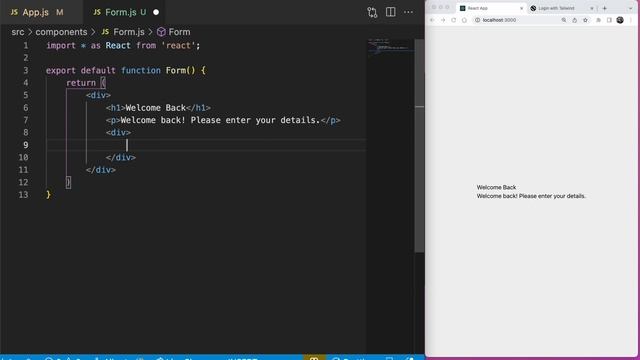This screenshot has width=640, height=360.
Task: Open the browser extensions menu
Action: (598, 20)
